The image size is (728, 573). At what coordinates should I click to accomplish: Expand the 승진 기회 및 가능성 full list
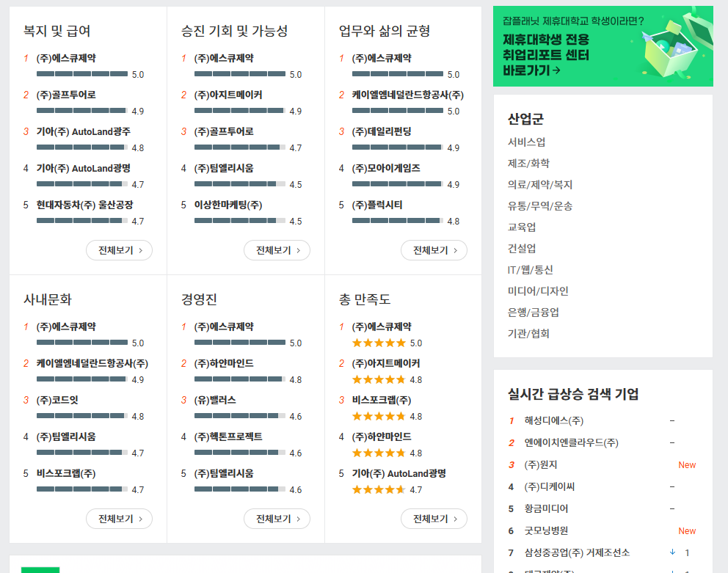tap(276, 250)
